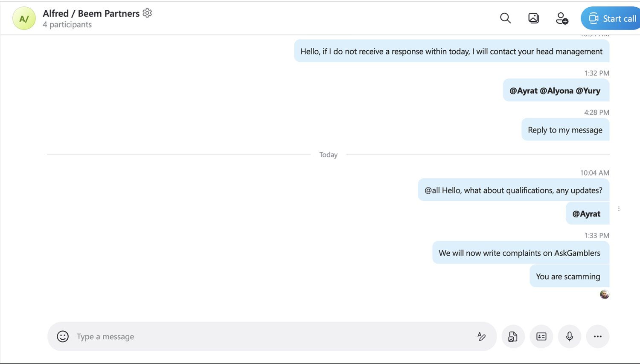
Task: Share a contact card
Action: [541, 336]
